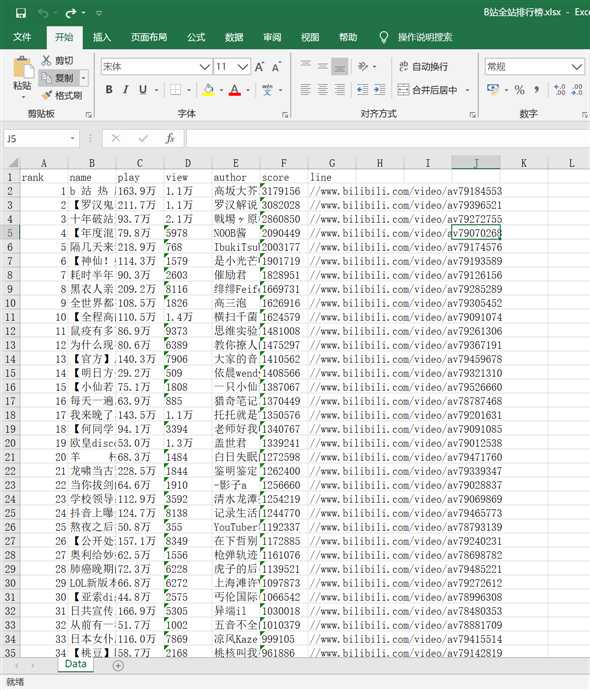Click the Paste clipboard icon
Viewport: 590px width, 690px height.
[x=22, y=68]
